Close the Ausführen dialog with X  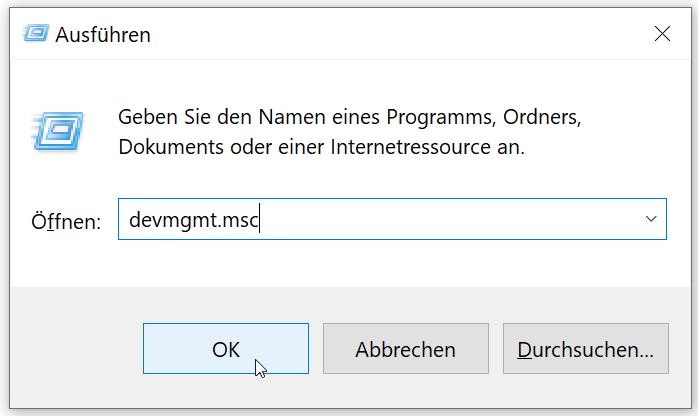coord(662,34)
